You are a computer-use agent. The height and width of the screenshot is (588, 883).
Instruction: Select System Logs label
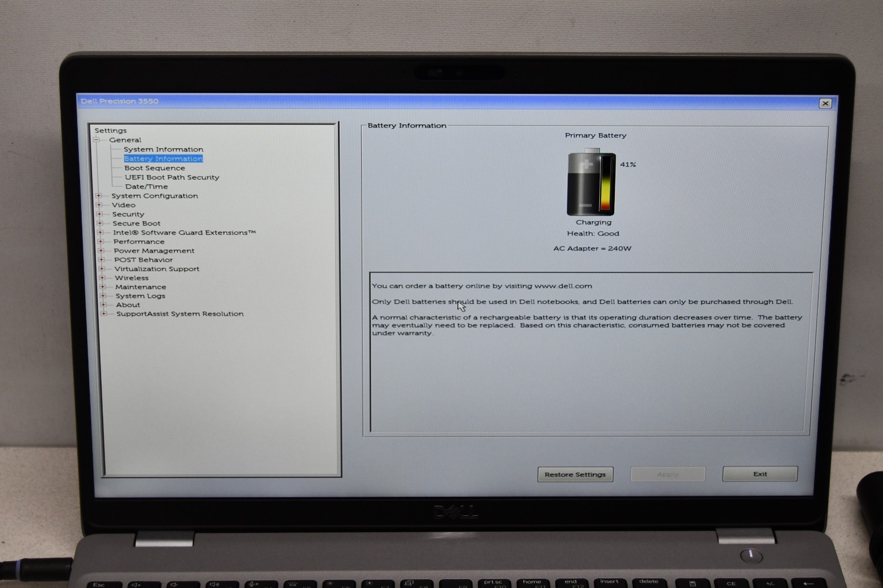[x=140, y=296]
